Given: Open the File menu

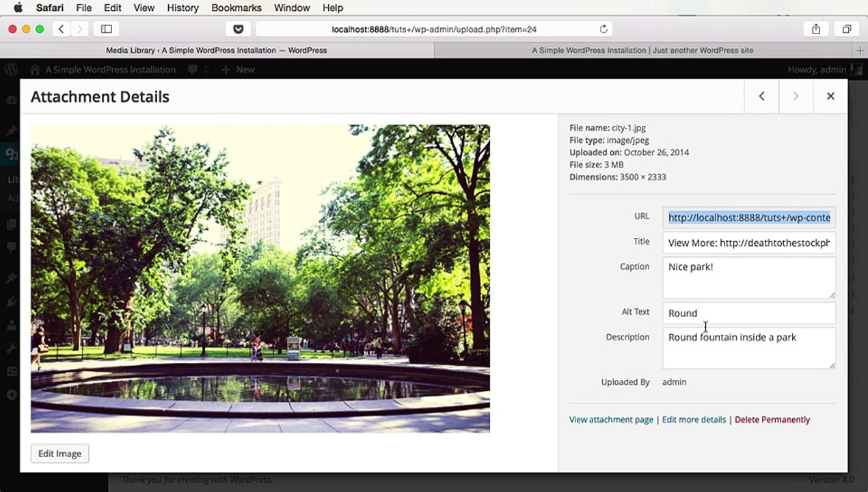Looking at the screenshot, I should pos(84,8).
